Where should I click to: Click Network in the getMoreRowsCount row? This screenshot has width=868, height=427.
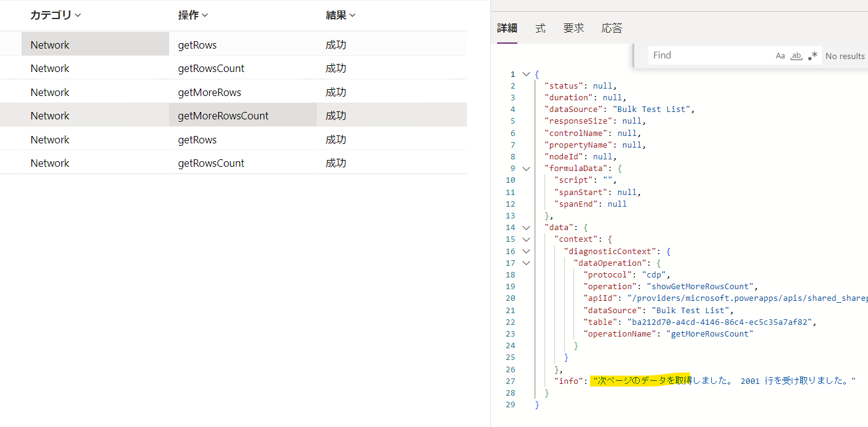coord(50,116)
